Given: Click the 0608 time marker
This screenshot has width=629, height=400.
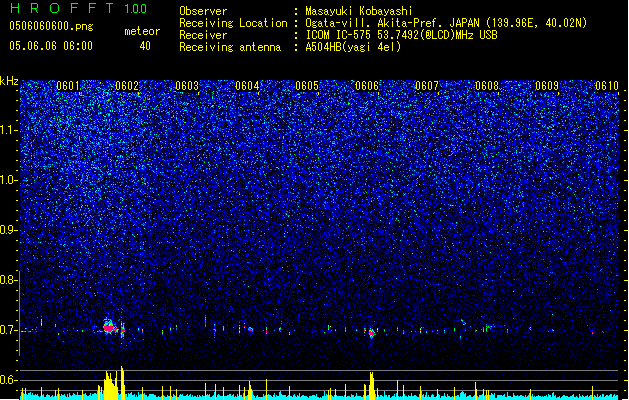Looking at the screenshot, I should coord(487,86).
